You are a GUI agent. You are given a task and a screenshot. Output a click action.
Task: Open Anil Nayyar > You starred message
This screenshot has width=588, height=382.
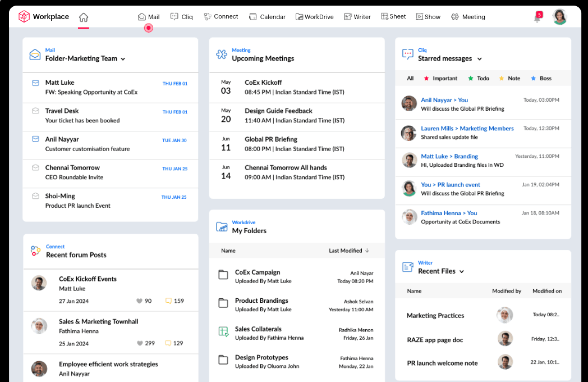click(x=483, y=104)
